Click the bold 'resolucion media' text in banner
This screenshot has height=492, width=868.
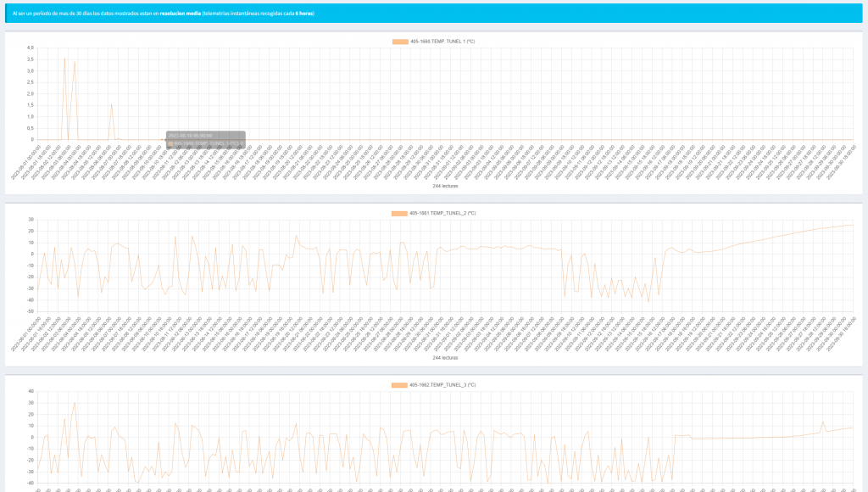tap(180, 14)
